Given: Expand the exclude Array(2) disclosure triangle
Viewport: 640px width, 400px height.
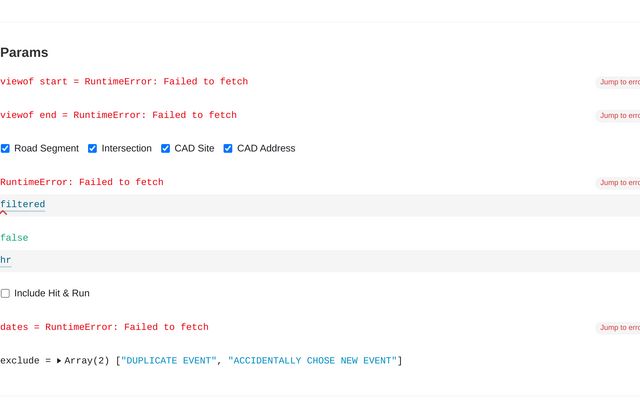Looking at the screenshot, I should pos(59,360).
